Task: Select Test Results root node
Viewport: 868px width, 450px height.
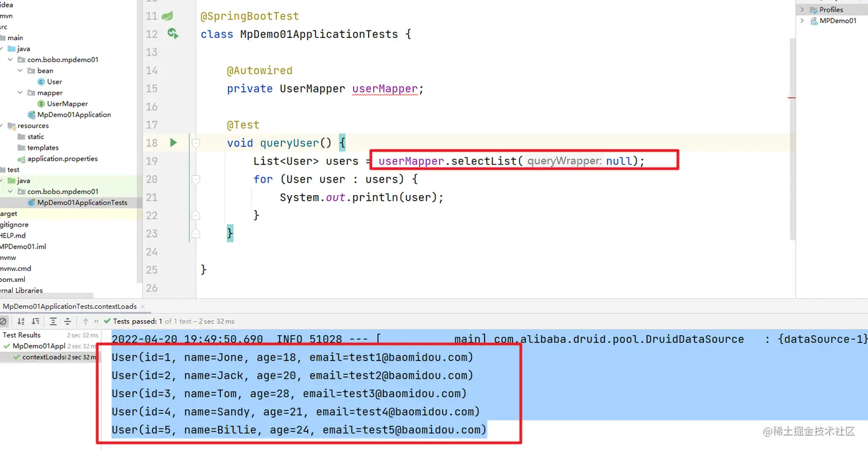Action: (22, 335)
